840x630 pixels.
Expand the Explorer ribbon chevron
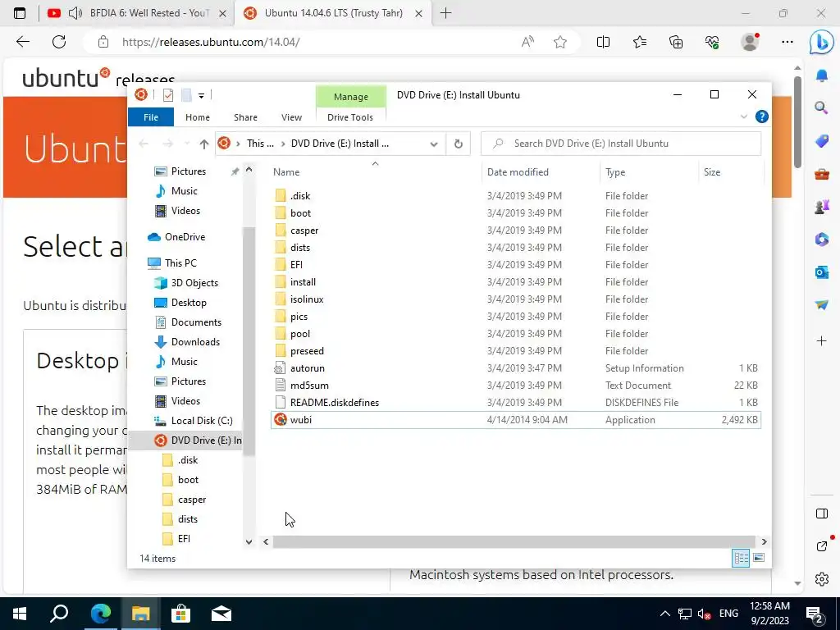[x=743, y=116]
